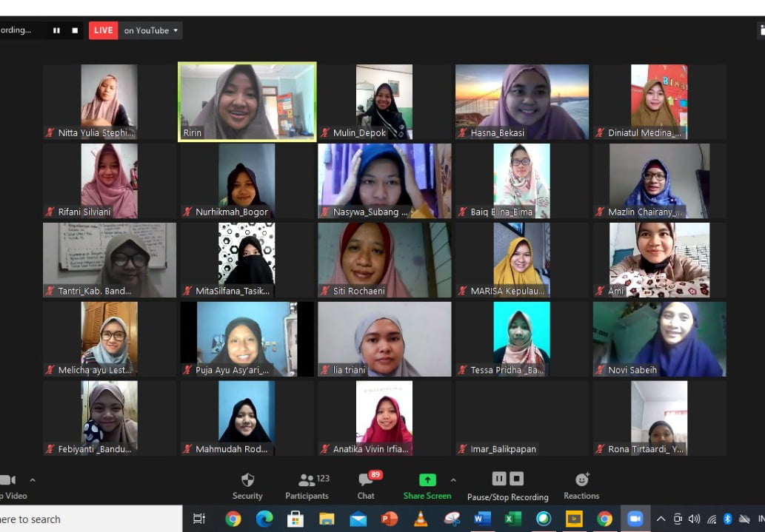Select Hasna_Bekasi's video tile
The width and height of the screenshot is (765, 532).
tap(521, 101)
